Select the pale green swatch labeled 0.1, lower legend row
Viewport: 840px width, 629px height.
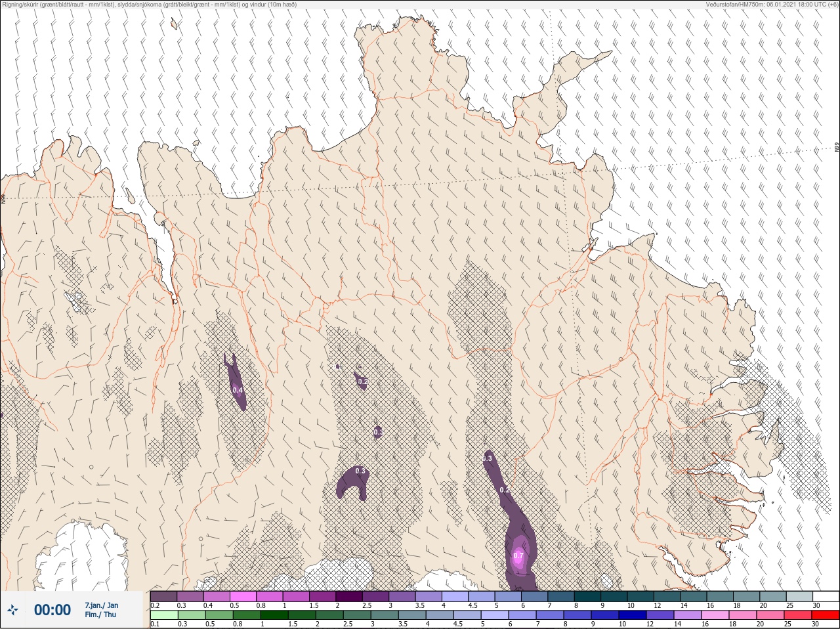[x=164, y=615]
